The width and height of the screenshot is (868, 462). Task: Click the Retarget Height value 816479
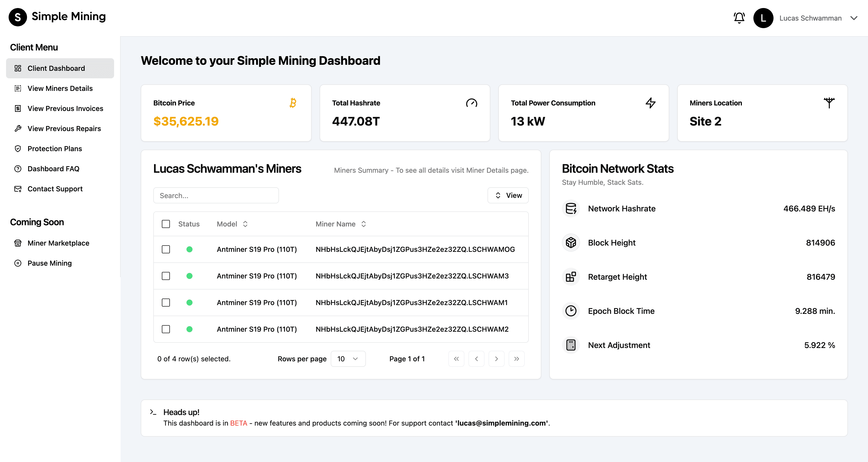tap(821, 277)
